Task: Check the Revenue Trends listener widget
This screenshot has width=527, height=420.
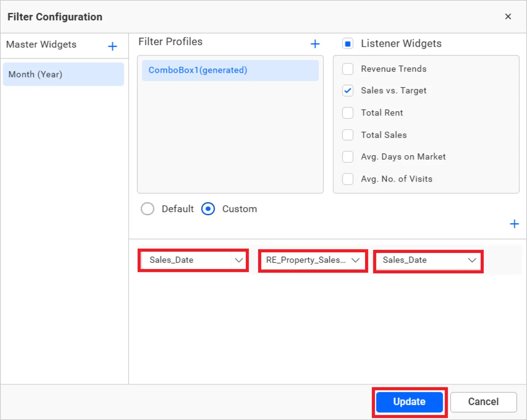Action: point(348,69)
